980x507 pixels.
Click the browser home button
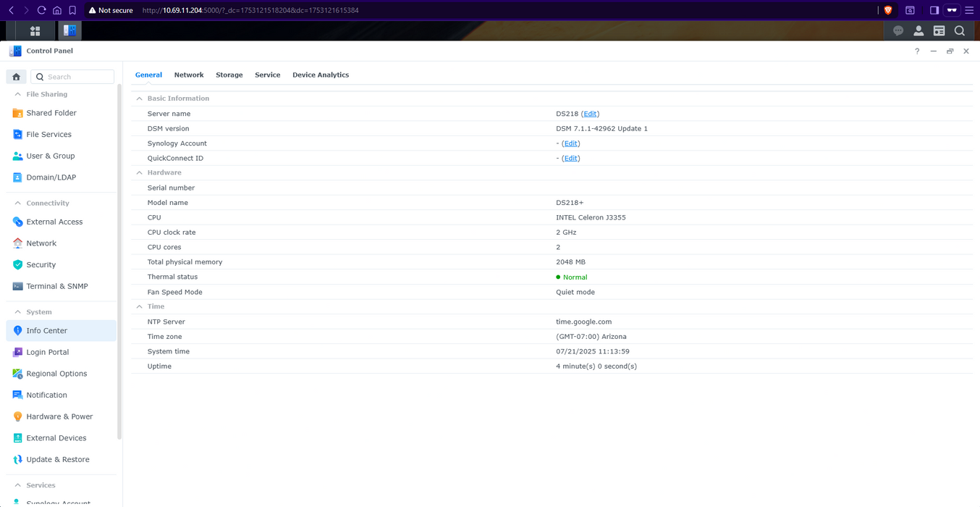point(57,10)
